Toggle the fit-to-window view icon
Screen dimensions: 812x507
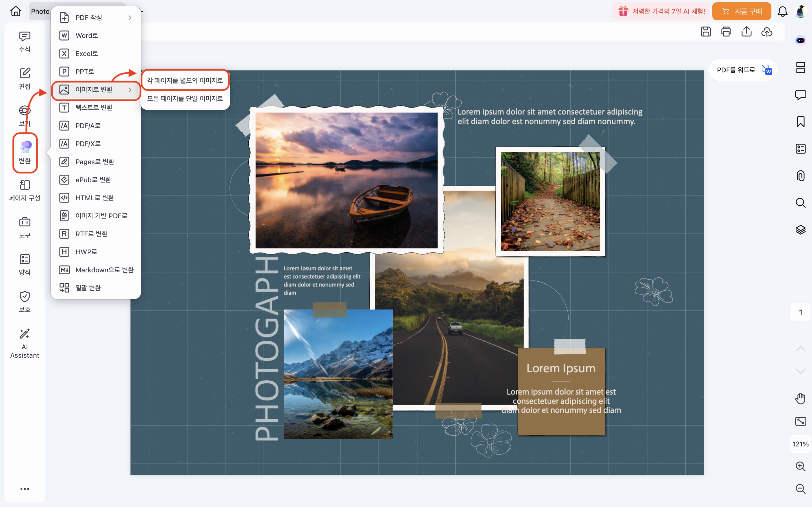801,421
